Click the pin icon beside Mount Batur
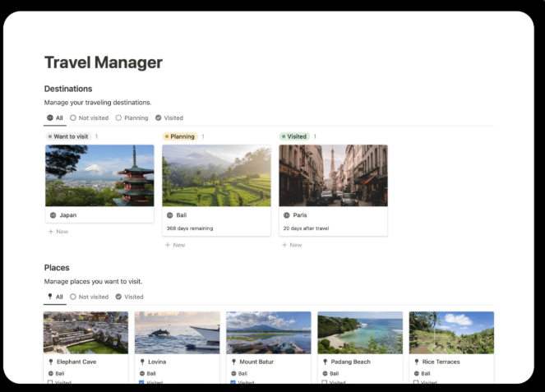The width and height of the screenshot is (545, 392). (x=233, y=362)
